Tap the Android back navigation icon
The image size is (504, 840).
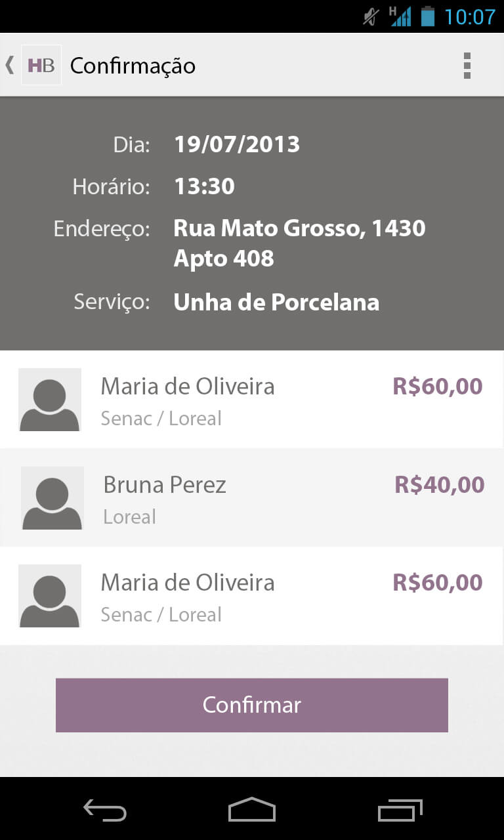point(105,810)
